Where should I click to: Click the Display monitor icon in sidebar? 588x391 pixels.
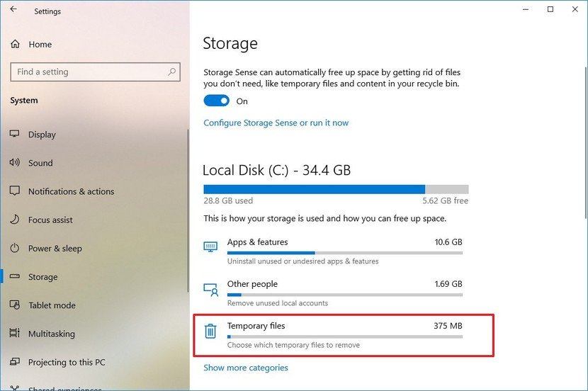tap(14, 135)
